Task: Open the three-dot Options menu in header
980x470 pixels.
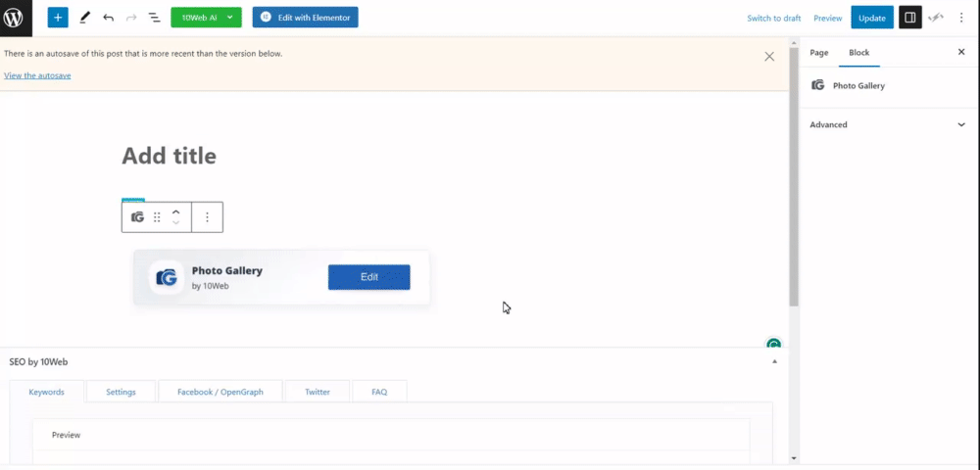Action: 961,18
